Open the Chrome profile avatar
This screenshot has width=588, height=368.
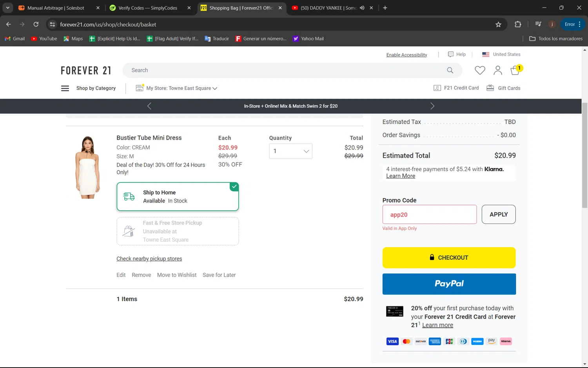point(552,24)
